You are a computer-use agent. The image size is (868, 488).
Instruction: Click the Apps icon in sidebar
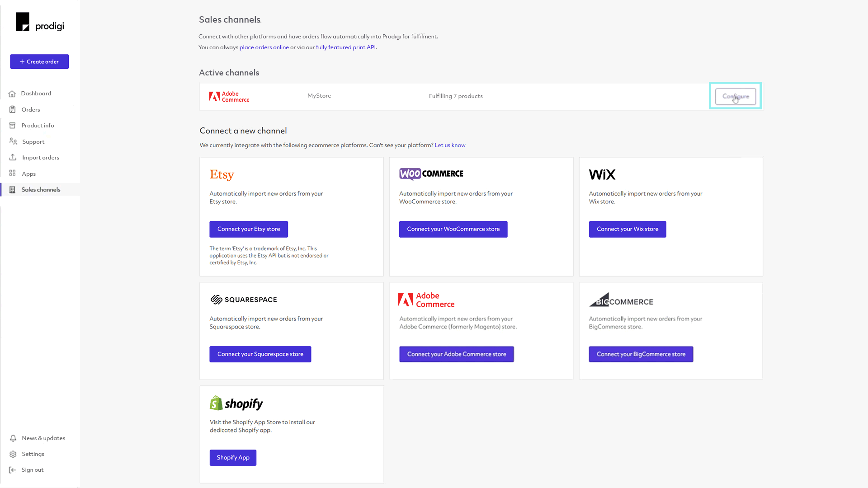(x=13, y=174)
